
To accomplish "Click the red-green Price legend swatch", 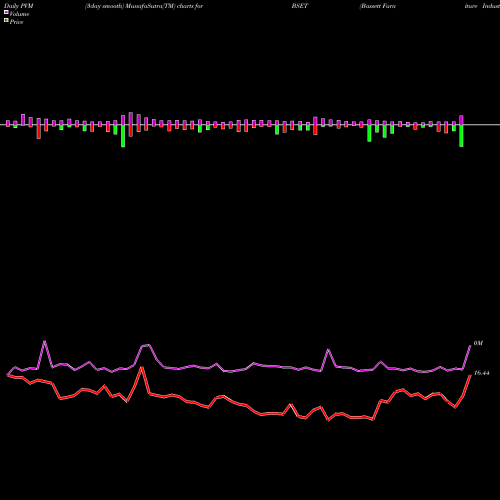I will click(x=6, y=21).
